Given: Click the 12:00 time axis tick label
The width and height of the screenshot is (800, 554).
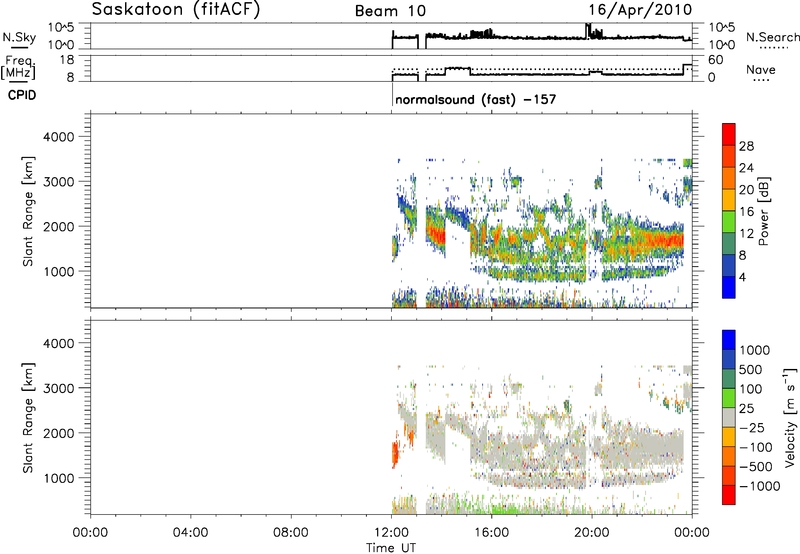Looking at the screenshot, I should coord(391,533).
